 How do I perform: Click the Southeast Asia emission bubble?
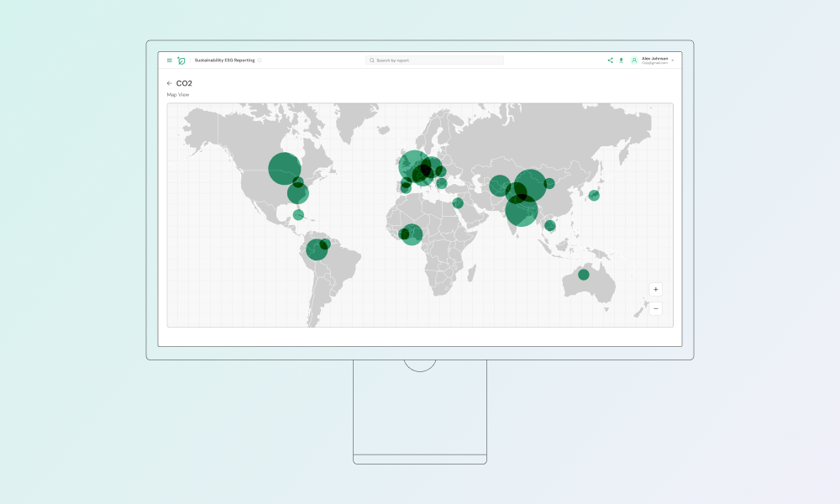click(x=549, y=225)
